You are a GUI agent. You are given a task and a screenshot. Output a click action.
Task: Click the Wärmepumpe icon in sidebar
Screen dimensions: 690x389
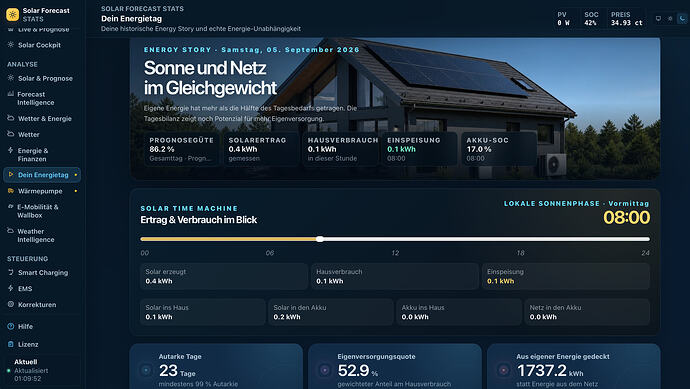pos(11,191)
